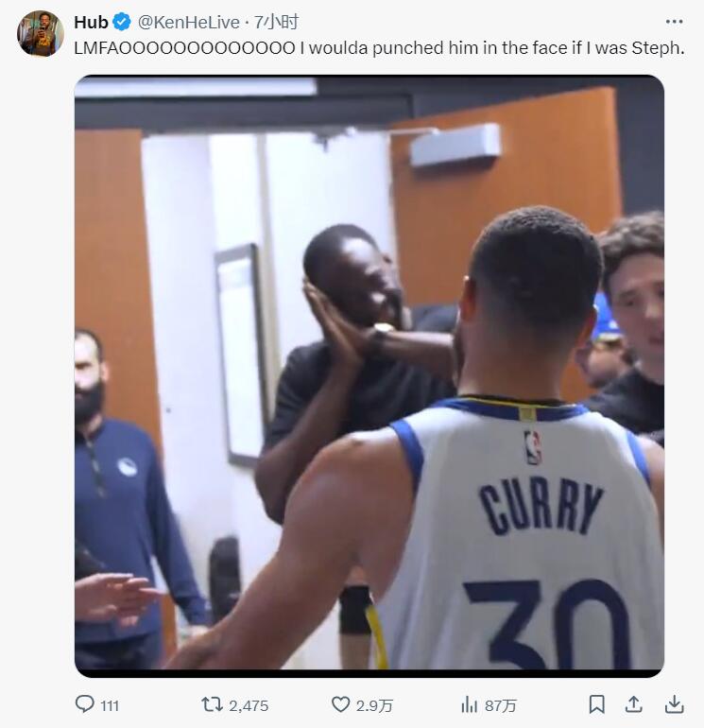
Task: Open the @KenHeLive handle link
Action: pyautogui.click(x=188, y=22)
